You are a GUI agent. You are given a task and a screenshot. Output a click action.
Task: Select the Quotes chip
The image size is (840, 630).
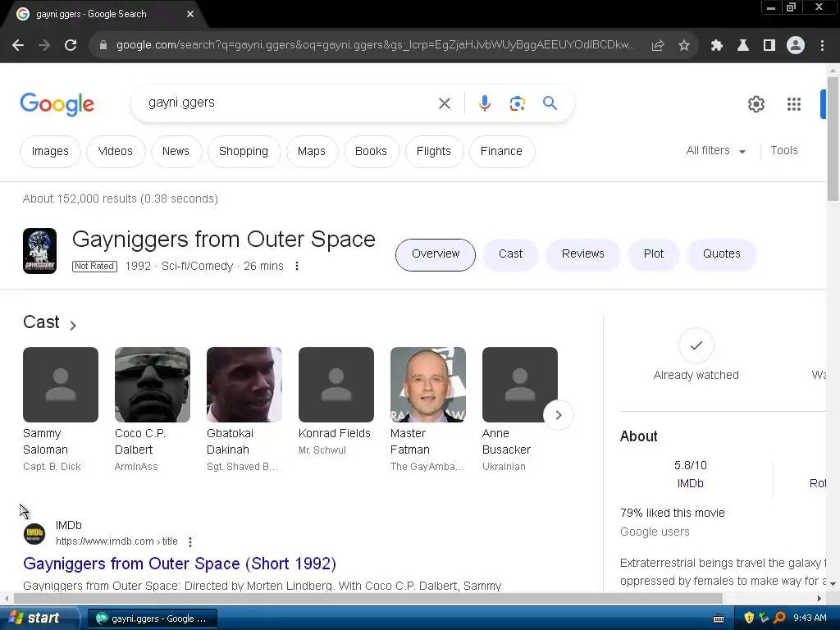[722, 254]
